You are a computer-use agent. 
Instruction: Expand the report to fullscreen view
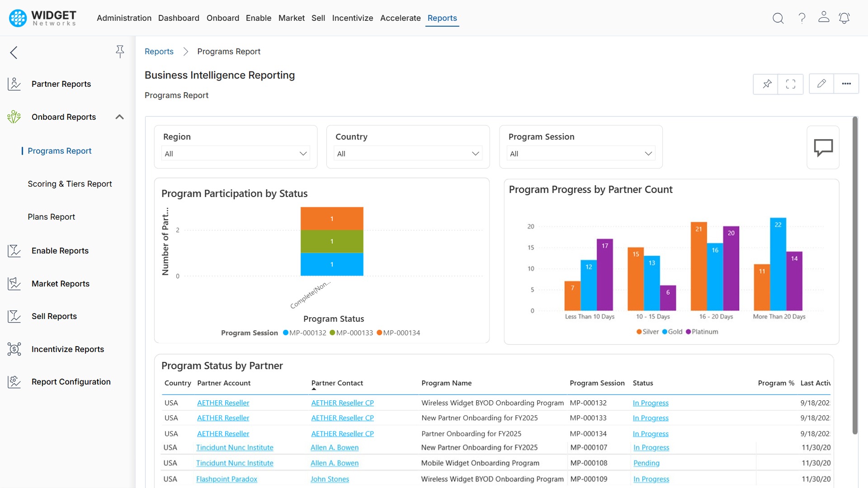click(x=790, y=84)
